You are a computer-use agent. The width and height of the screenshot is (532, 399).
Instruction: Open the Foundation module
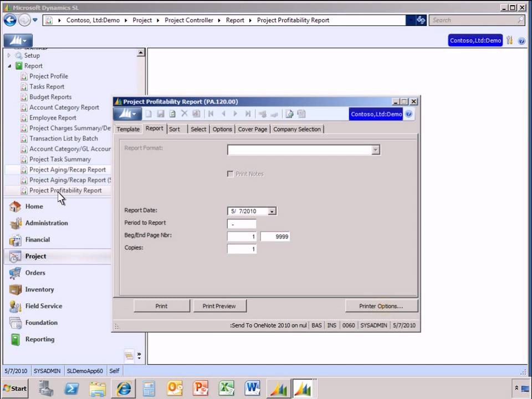pos(41,323)
